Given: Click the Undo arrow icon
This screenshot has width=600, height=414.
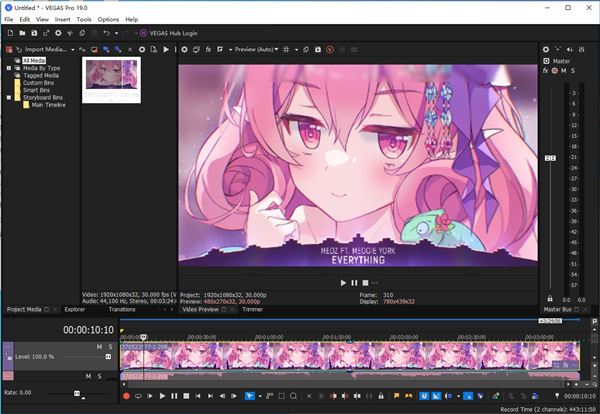Looking at the screenshot, I should pos(106,33).
